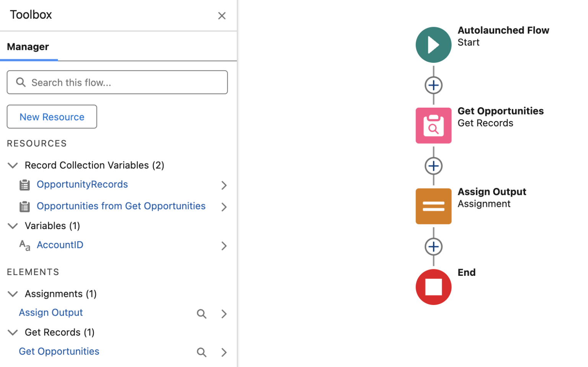Screen dimensions: 588x367
Task: Switch to the Manager tab
Action: tap(28, 46)
